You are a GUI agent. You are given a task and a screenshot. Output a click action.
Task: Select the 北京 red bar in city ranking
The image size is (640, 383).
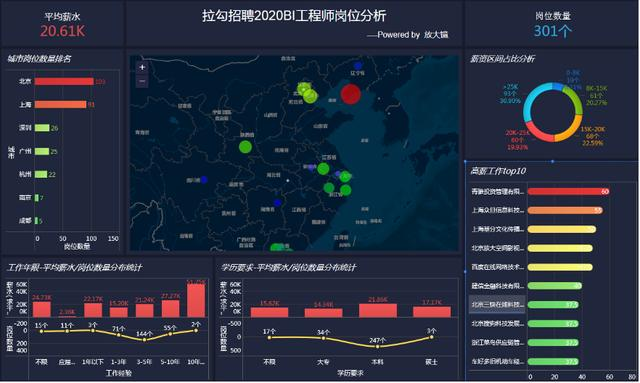click(x=64, y=82)
